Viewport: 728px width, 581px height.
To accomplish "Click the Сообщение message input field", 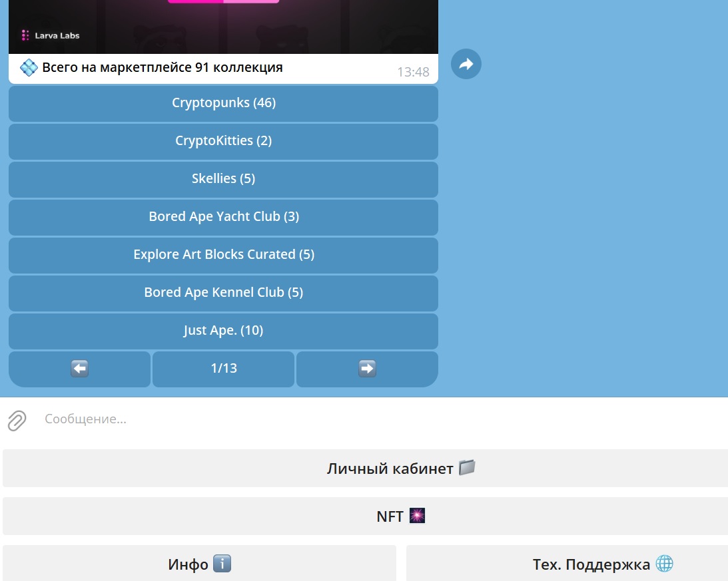I will point(381,419).
